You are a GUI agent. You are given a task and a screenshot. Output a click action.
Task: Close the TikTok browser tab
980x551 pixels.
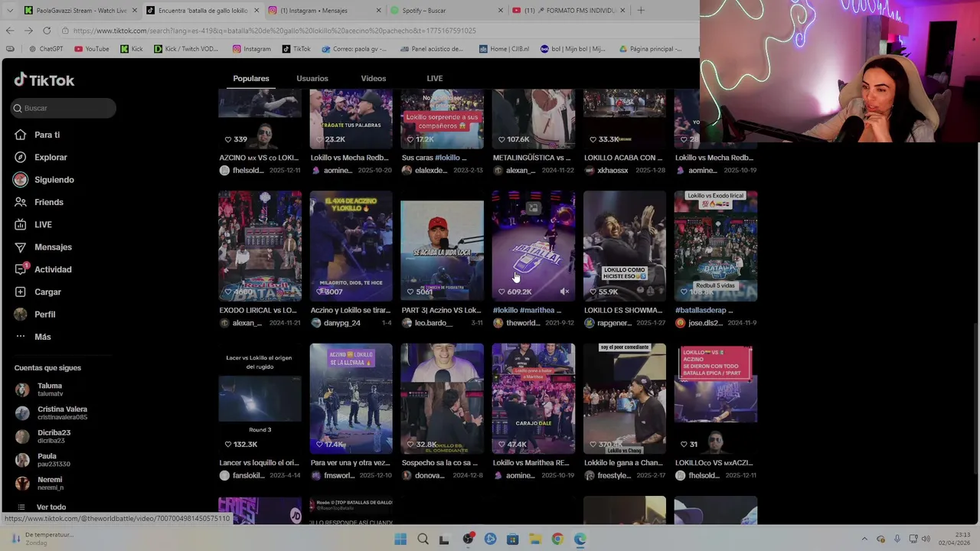tap(256, 11)
